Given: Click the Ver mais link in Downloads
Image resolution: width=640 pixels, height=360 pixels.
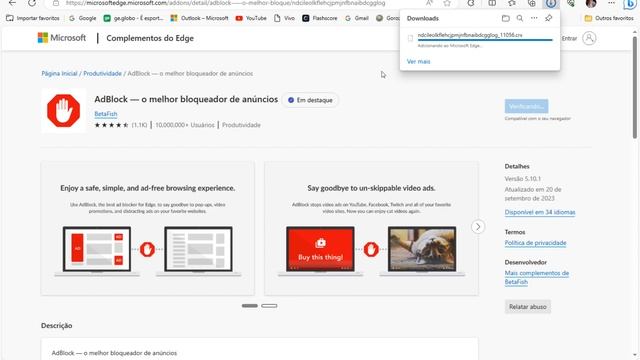Looking at the screenshot, I should click(x=418, y=62).
